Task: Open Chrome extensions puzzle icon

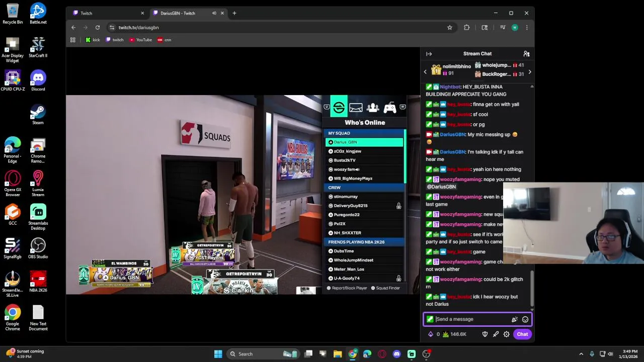Action: click(467, 28)
